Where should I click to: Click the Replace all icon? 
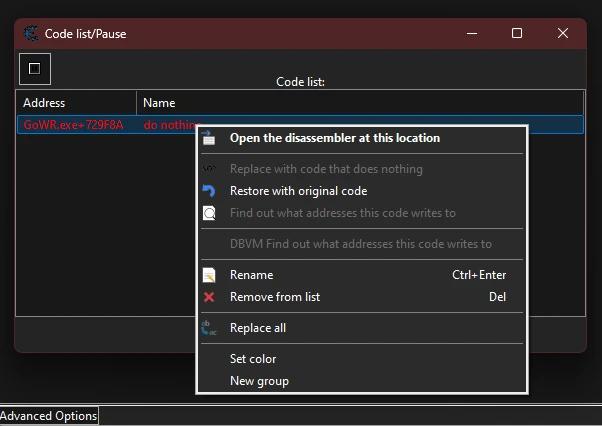[x=209, y=328]
